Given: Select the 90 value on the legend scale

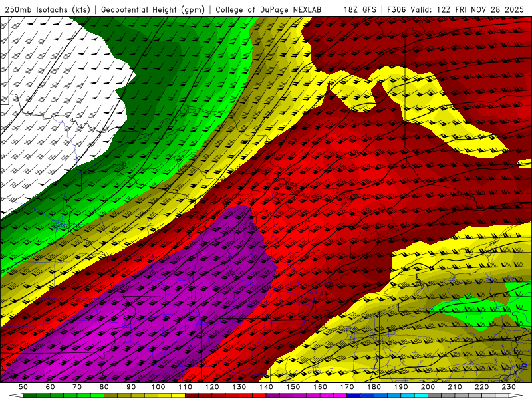Looking at the screenshot, I should tap(131, 387).
